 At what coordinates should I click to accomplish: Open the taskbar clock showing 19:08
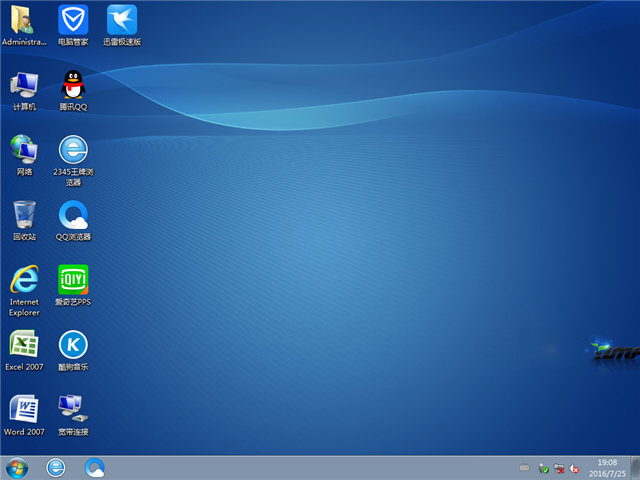tap(608, 467)
